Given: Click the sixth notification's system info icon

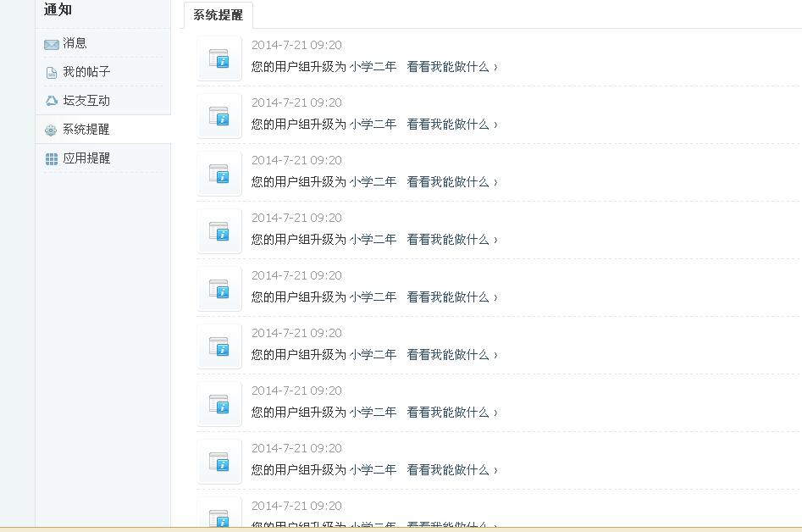Looking at the screenshot, I should point(219,346).
